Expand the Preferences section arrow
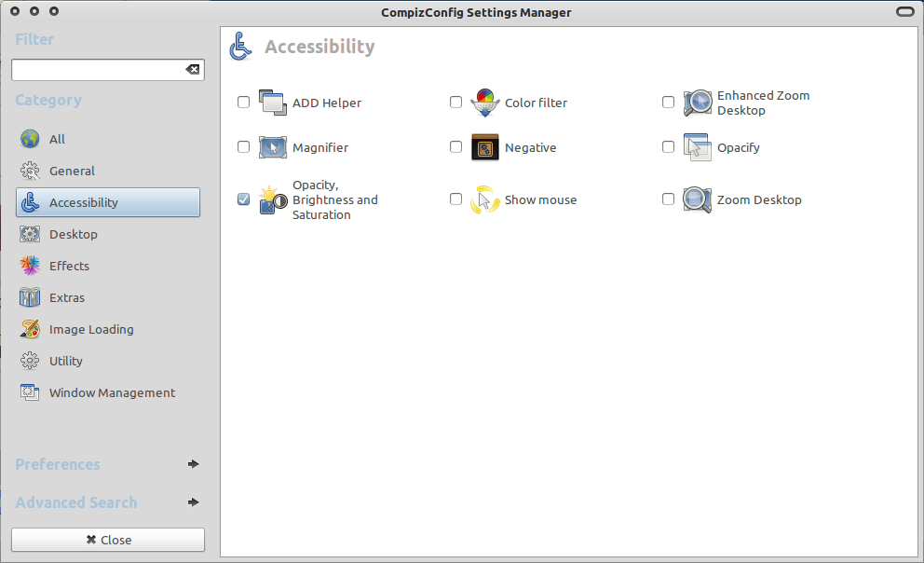Image resolution: width=924 pixels, height=563 pixels. tap(193, 464)
